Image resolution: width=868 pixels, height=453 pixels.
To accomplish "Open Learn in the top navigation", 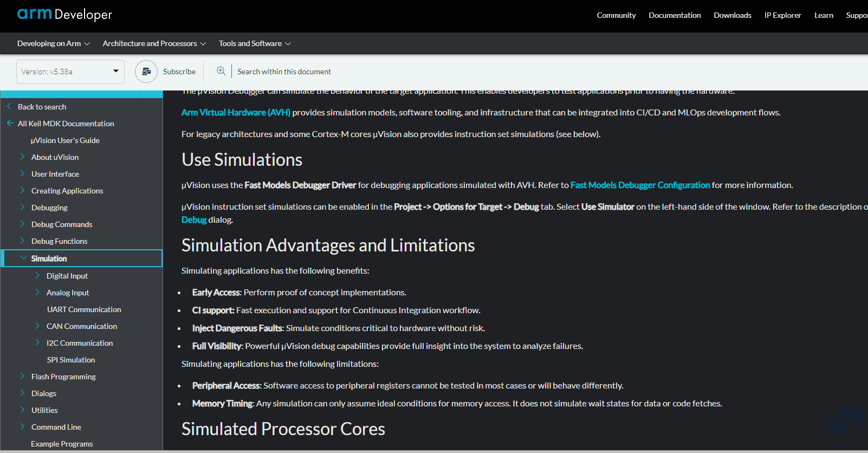I will pos(824,15).
